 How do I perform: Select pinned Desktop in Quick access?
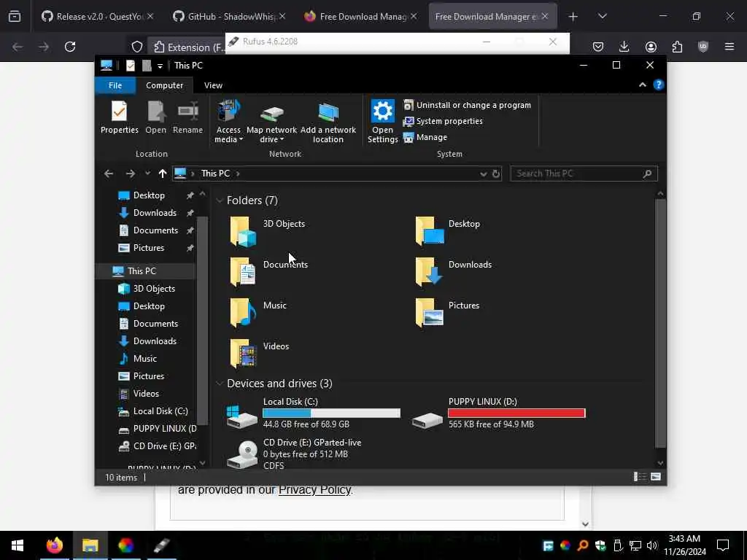tap(149, 195)
